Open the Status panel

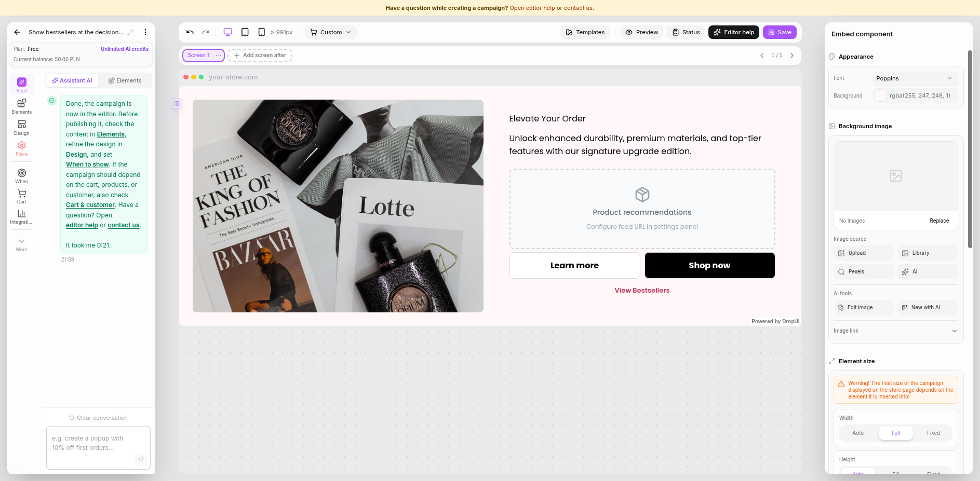click(686, 32)
